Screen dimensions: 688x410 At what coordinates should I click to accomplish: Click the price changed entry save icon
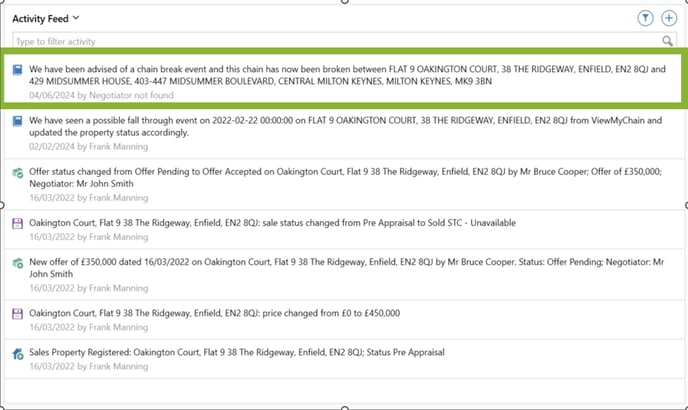17,314
